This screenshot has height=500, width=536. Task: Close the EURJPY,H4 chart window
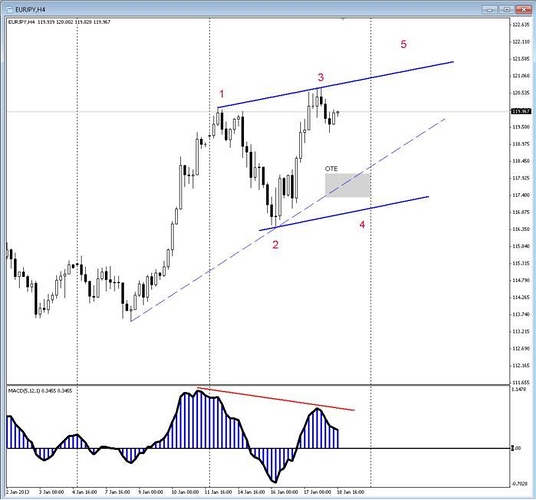(524, 9)
